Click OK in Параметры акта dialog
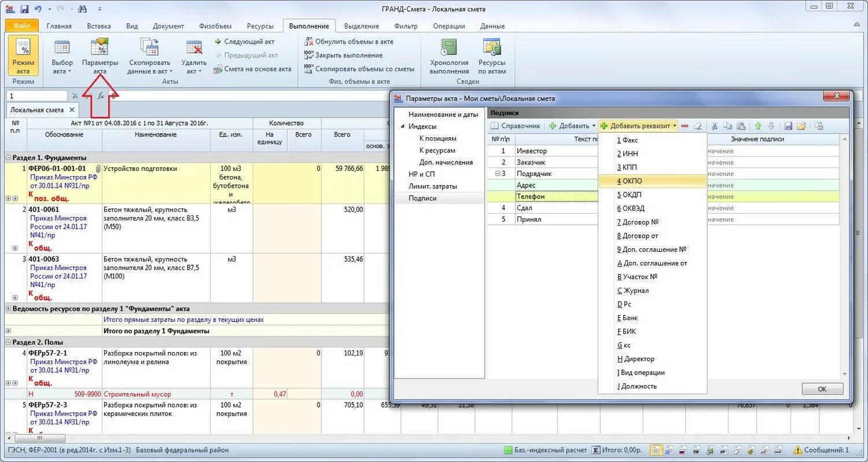 (822, 389)
